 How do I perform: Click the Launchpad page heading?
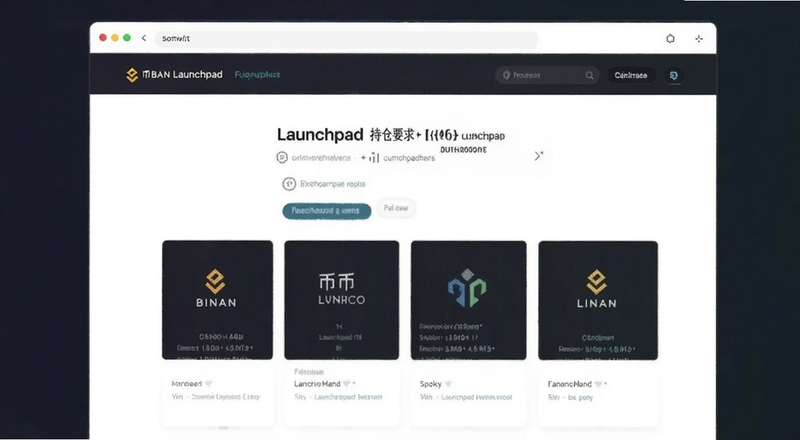point(320,135)
